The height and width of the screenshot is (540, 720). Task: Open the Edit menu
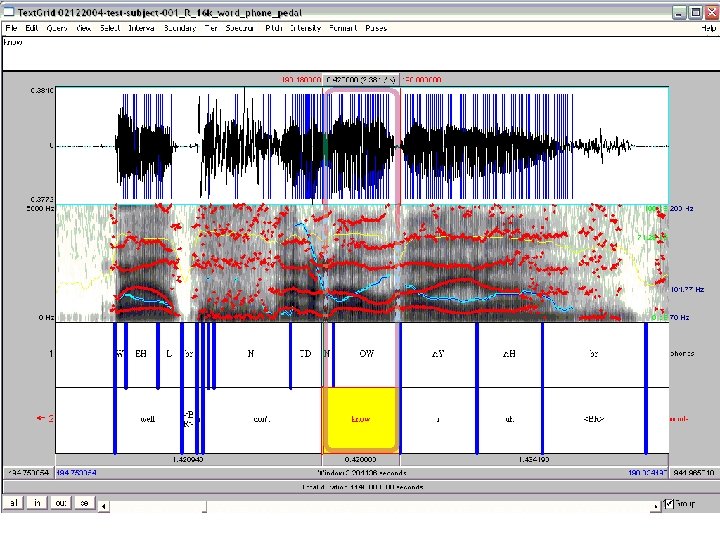[x=32, y=29]
